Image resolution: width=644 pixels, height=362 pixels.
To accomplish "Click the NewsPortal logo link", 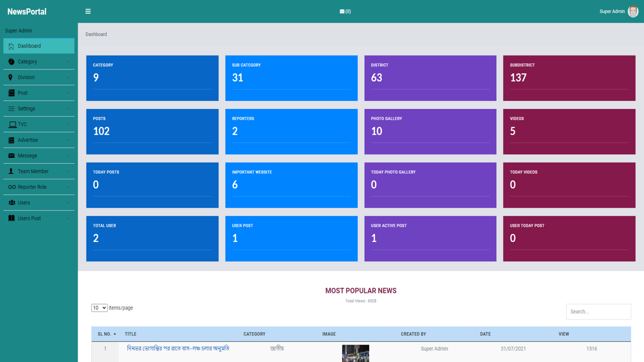I will 27,12.
